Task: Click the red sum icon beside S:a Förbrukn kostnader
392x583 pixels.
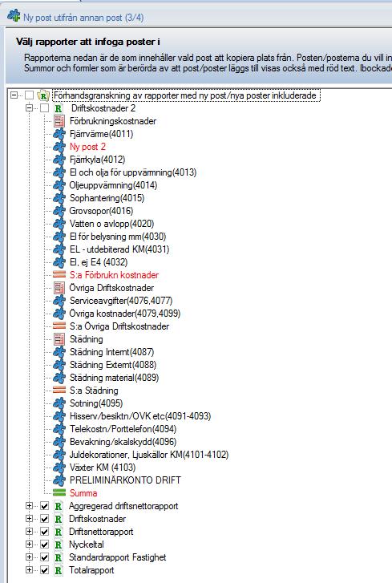Action: coord(59,275)
